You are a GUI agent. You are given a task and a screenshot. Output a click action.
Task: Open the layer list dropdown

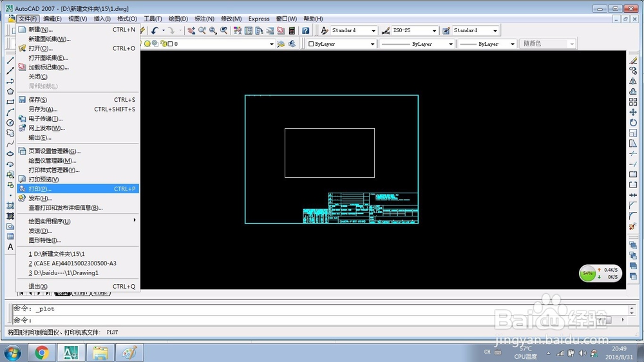click(x=272, y=44)
